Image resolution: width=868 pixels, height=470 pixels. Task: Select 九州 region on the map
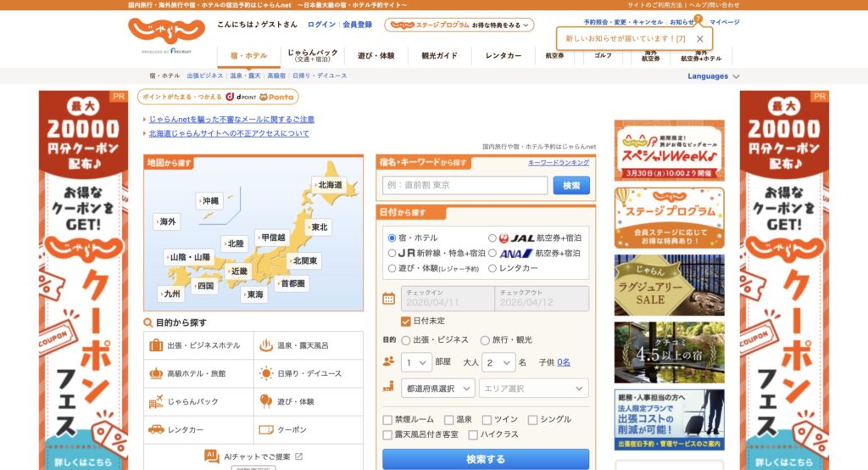coord(171,294)
